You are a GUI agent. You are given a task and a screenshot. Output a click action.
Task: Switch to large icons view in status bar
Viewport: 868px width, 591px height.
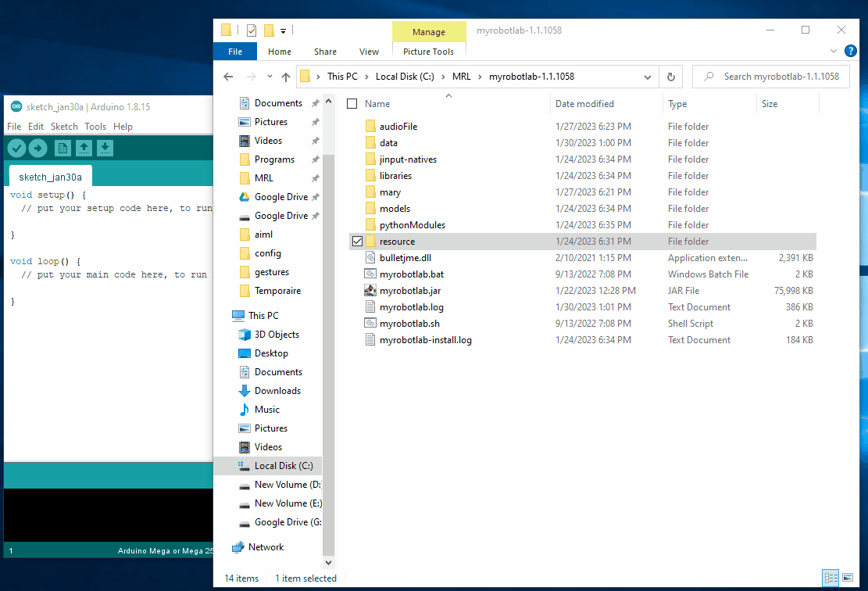(848, 578)
